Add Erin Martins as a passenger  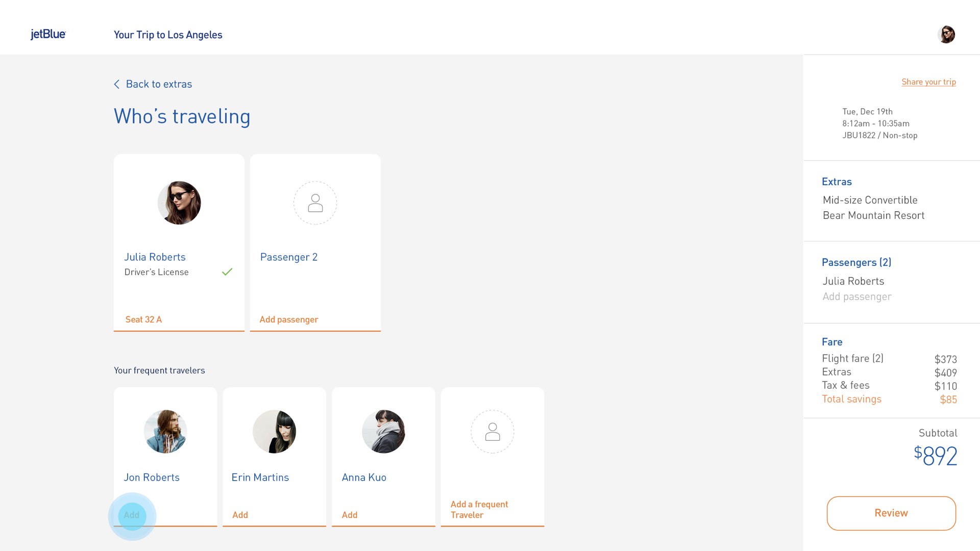pos(240,515)
